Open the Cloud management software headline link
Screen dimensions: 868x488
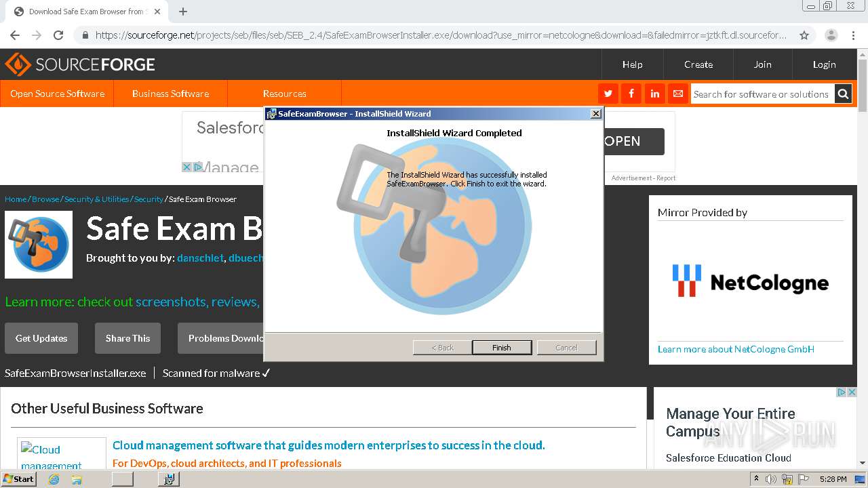click(329, 445)
